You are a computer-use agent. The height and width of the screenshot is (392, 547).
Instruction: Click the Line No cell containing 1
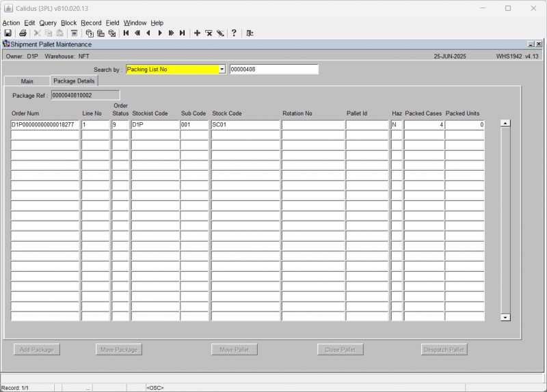click(x=96, y=125)
